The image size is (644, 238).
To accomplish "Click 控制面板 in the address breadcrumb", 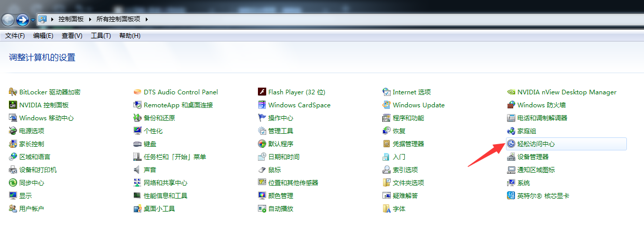I will 71,19.
